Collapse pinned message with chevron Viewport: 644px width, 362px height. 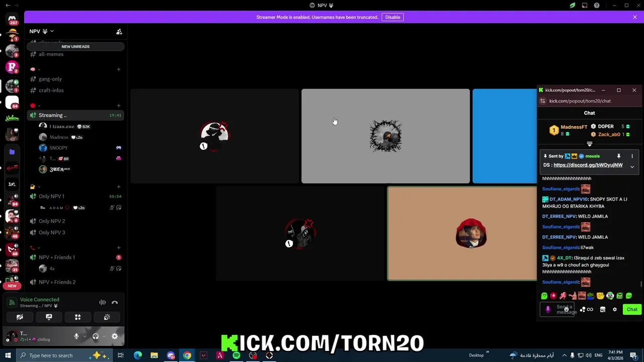pyautogui.click(x=632, y=167)
